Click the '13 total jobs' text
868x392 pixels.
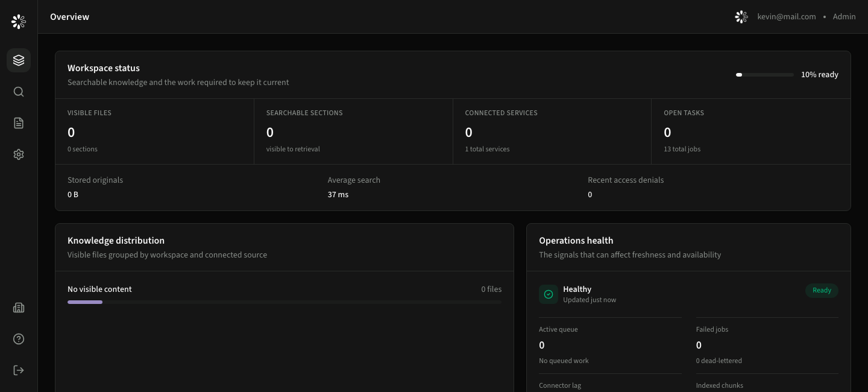[x=682, y=149]
